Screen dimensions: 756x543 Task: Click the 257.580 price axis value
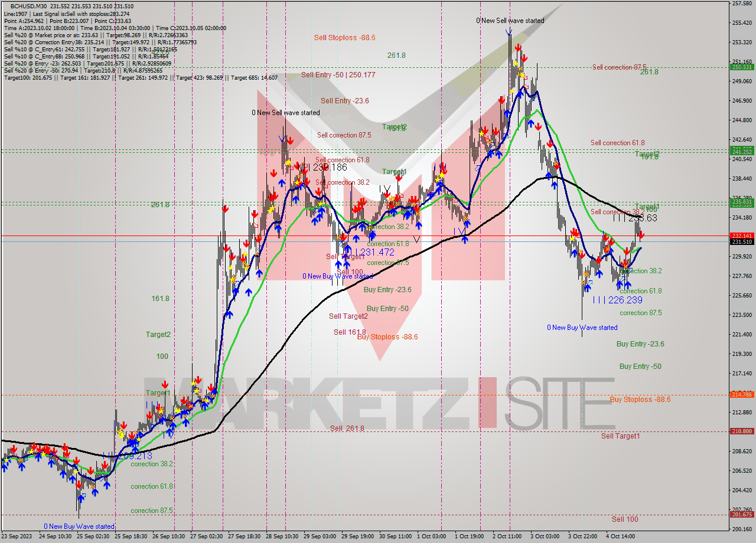[742, 4]
